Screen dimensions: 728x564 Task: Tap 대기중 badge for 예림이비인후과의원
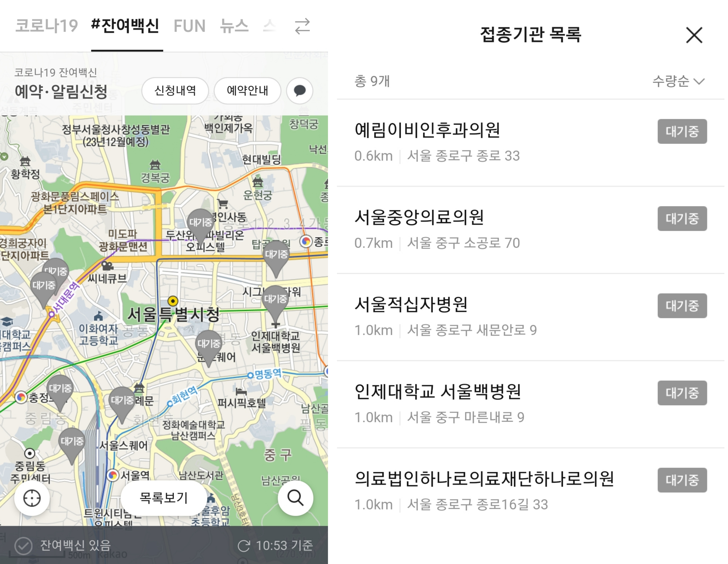coord(682,131)
